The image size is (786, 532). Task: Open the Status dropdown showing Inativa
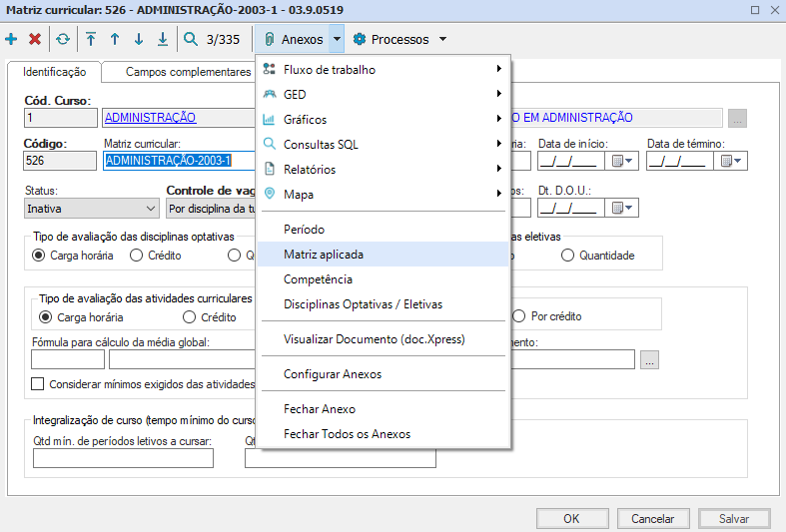(x=91, y=209)
